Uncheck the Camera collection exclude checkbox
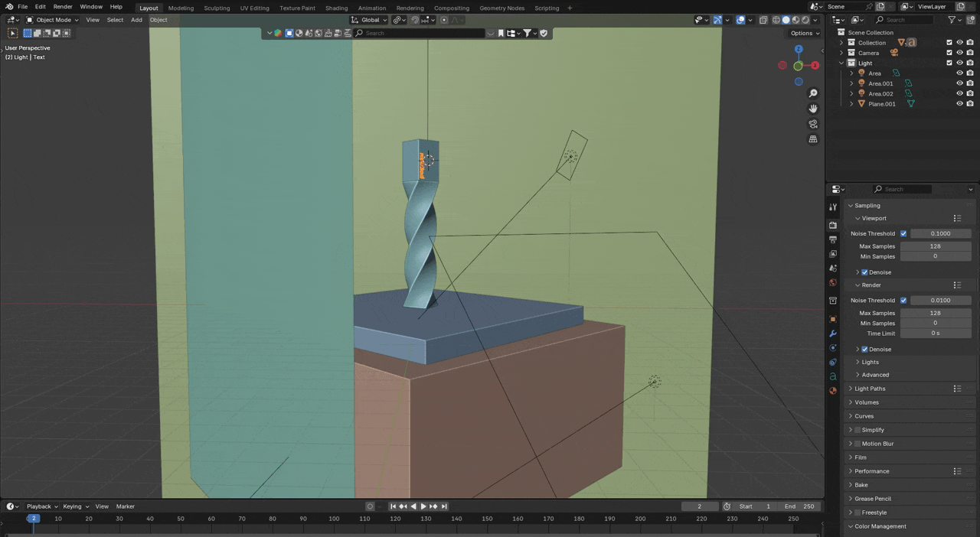Screen dimensions: 980x537 (949, 53)
